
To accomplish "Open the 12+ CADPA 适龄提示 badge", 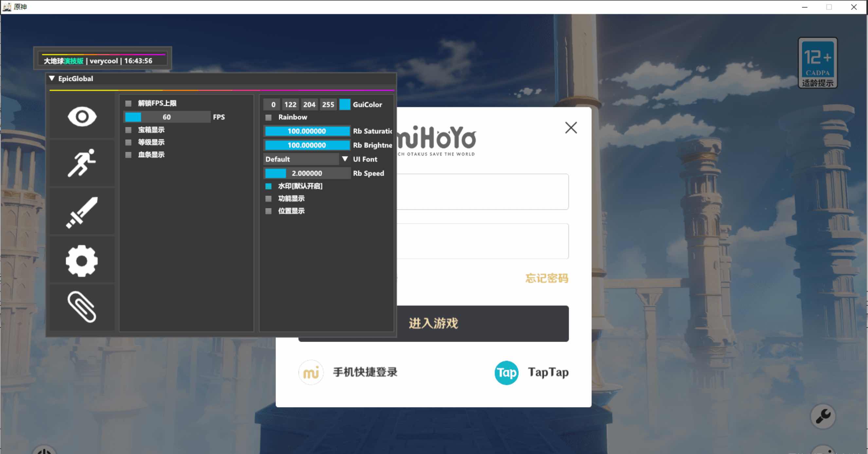I will click(818, 63).
